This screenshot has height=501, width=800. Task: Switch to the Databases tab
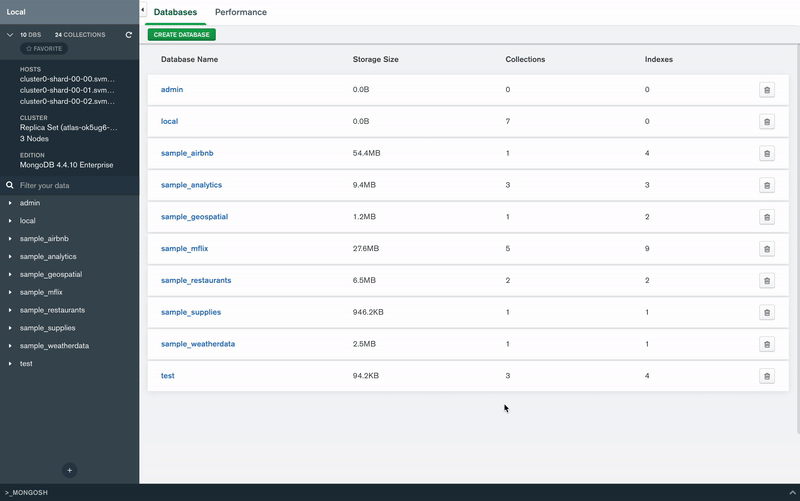[176, 12]
